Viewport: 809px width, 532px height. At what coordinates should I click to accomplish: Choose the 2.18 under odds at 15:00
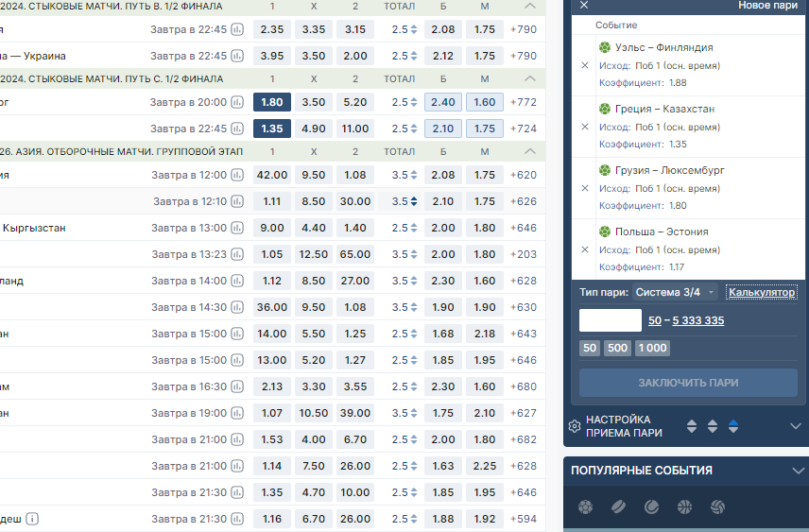point(485,334)
